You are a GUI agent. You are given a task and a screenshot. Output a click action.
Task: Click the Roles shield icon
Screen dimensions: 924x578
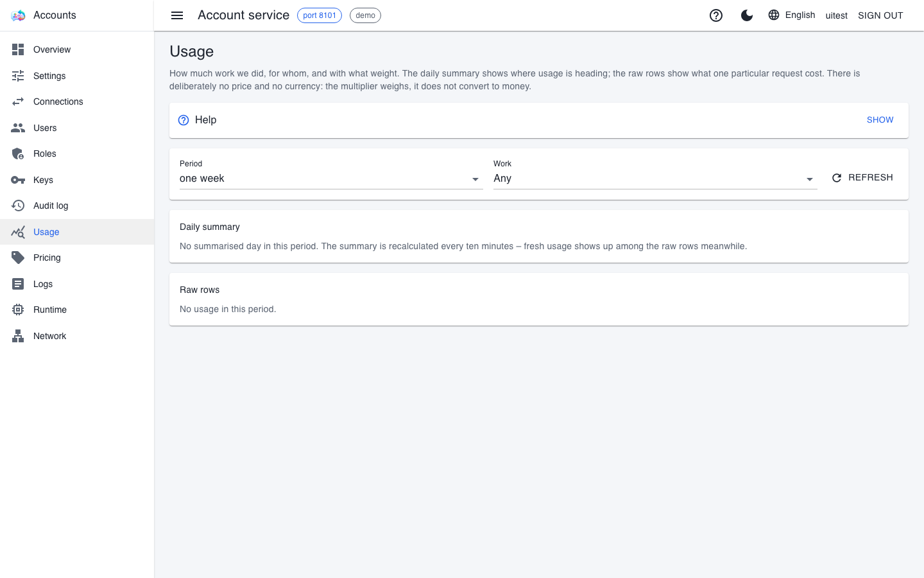[x=18, y=153]
